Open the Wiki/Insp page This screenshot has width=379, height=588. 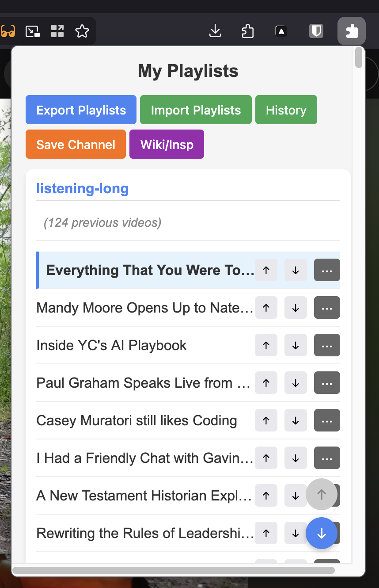(x=167, y=144)
